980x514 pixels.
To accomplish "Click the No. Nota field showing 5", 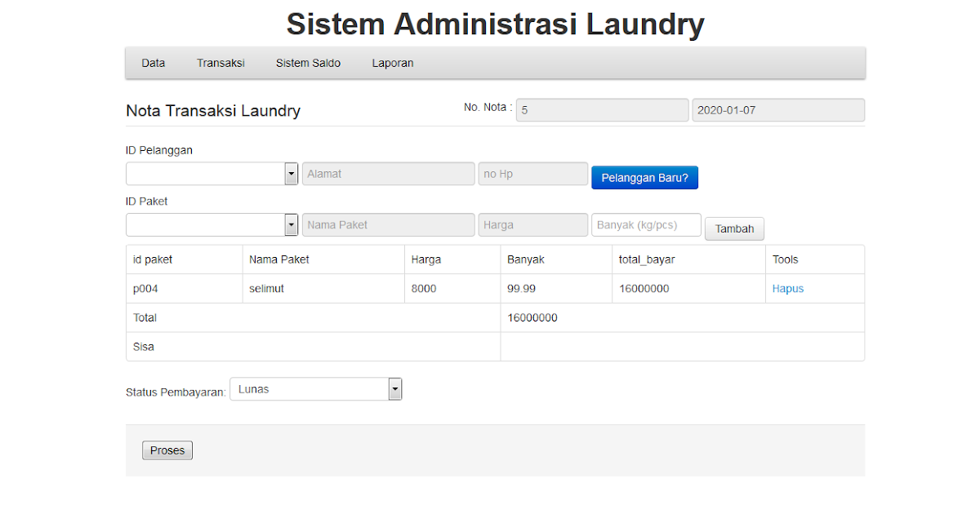I will tap(602, 109).
